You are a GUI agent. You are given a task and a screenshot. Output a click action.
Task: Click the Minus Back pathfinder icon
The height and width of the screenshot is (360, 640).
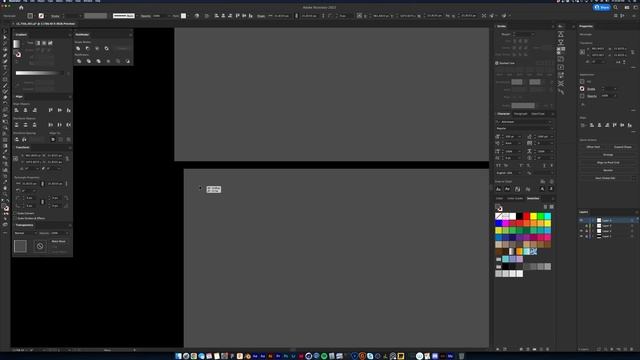point(128,61)
